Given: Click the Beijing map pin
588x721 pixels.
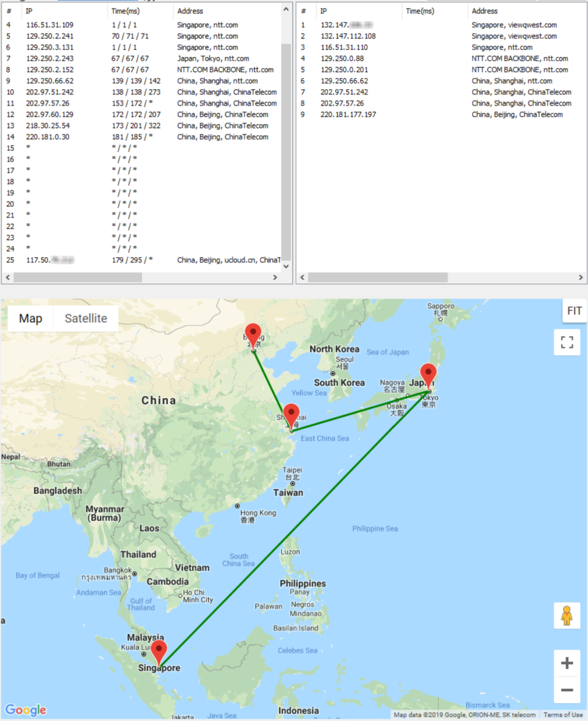Looking at the screenshot, I should [x=253, y=336].
